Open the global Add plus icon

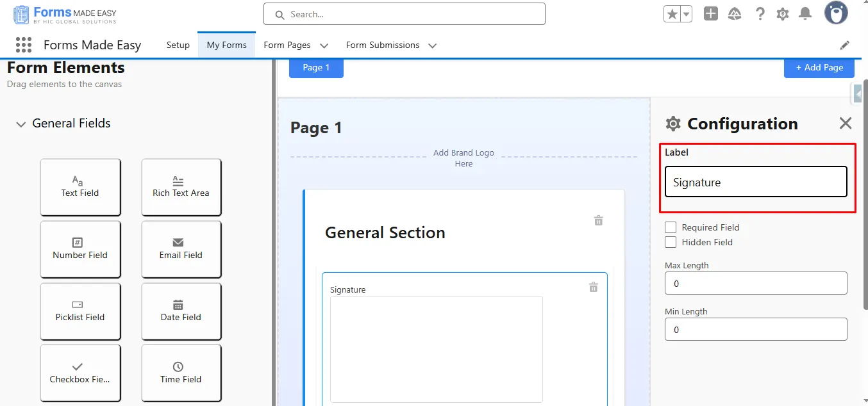710,14
